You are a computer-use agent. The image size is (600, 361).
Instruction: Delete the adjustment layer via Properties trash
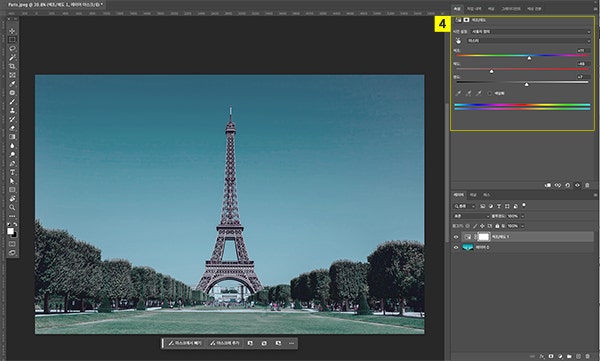click(x=587, y=185)
